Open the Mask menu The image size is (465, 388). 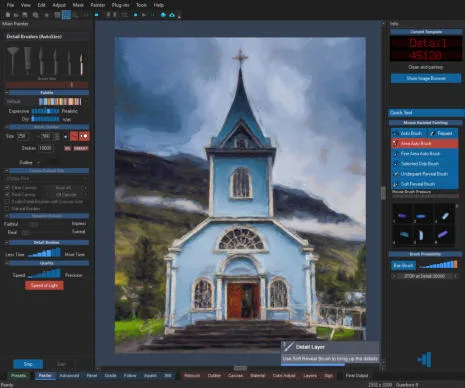(x=78, y=5)
